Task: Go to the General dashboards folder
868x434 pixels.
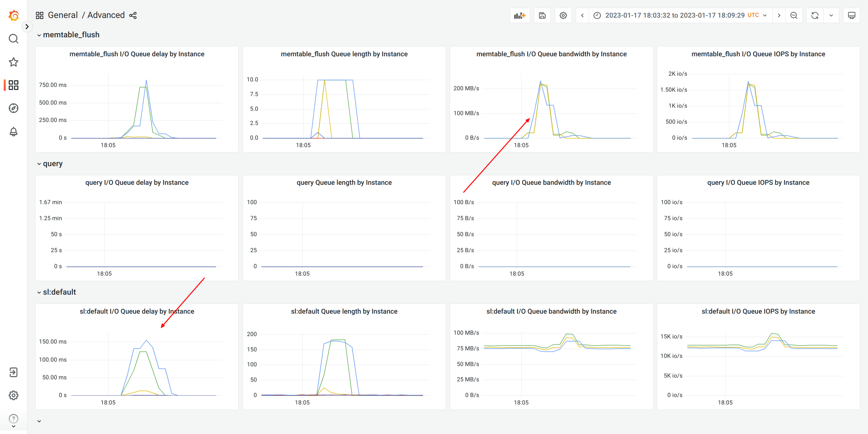Action: pyautogui.click(x=63, y=15)
